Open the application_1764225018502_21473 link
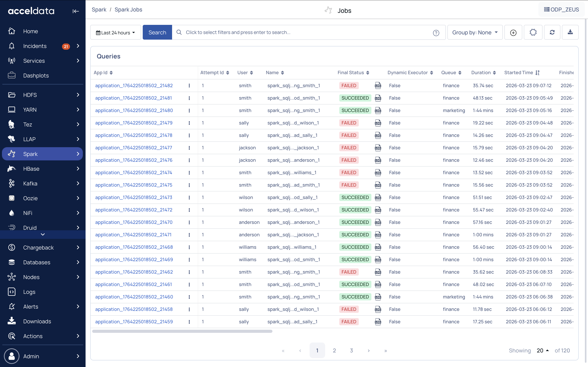This screenshot has width=588, height=367. click(x=134, y=197)
